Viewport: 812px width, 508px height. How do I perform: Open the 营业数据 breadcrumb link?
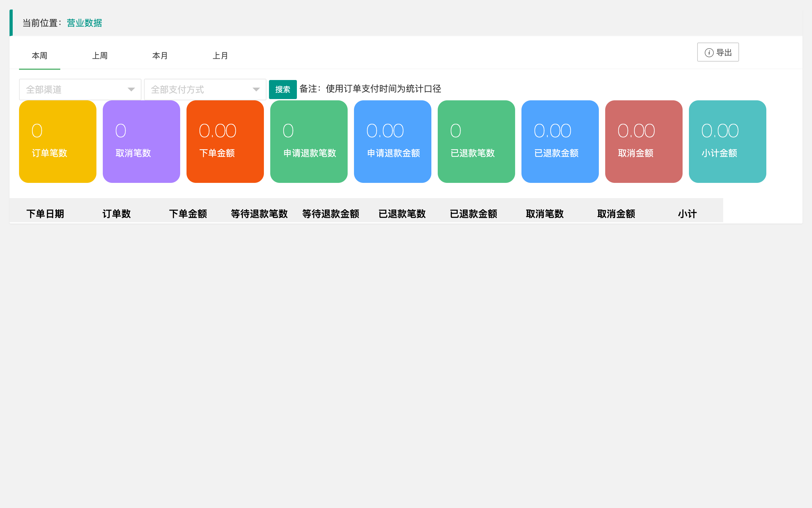[x=84, y=23]
